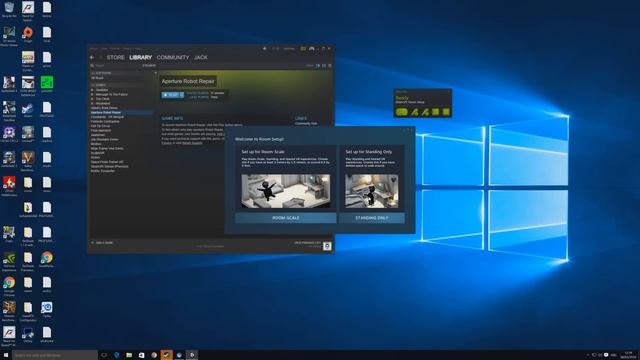The image size is (640, 360).
Task: Open the Community Hub link
Action: tap(306, 123)
